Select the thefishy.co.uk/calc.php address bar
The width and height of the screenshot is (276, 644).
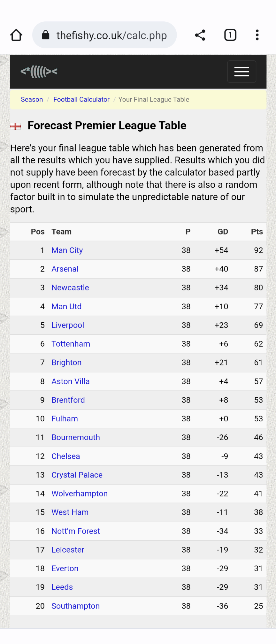(104, 35)
